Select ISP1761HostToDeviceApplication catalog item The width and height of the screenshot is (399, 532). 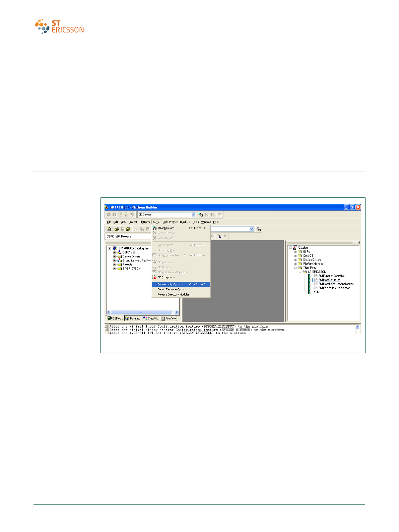333,284
